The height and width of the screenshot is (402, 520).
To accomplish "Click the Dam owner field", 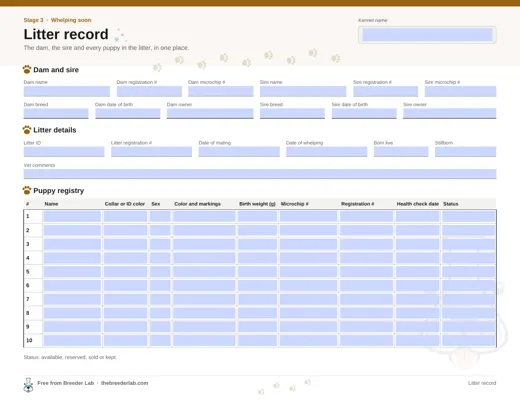I will click(x=210, y=113).
